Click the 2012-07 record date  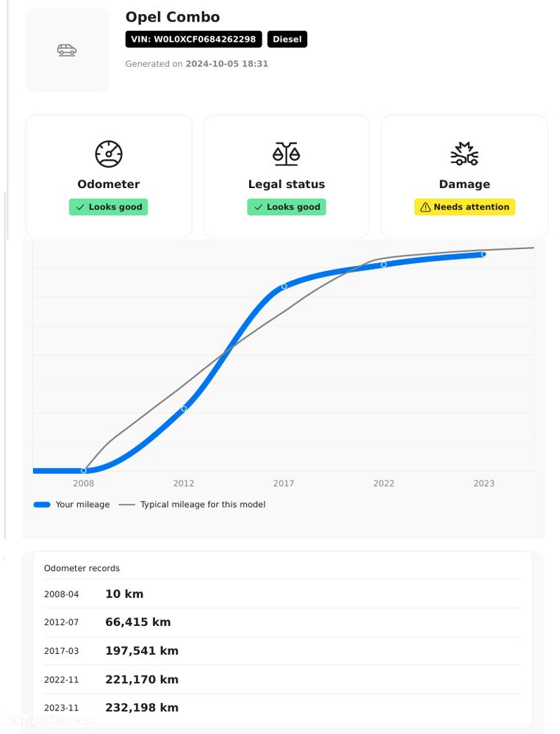point(61,622)
